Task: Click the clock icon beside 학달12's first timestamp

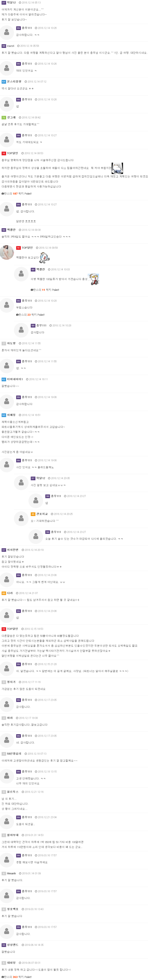Action: tap(20, 3)
